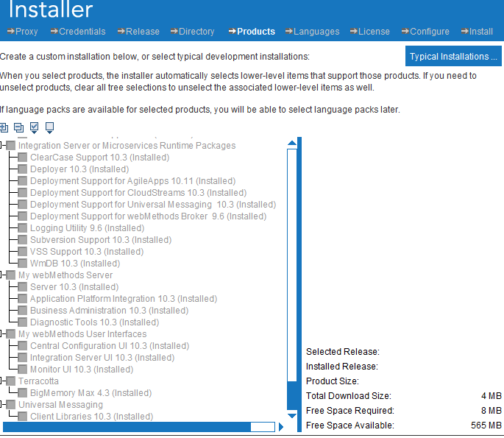Toggle Monitor UI 10.3 checkbox
504x438 pixels.
(x=23, y=370)
